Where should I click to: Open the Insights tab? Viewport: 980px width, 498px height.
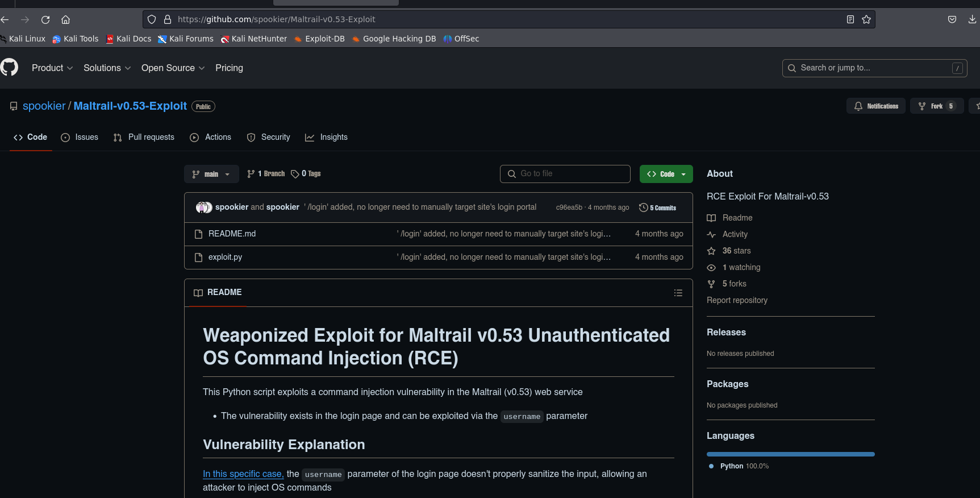tap(326, 137)
